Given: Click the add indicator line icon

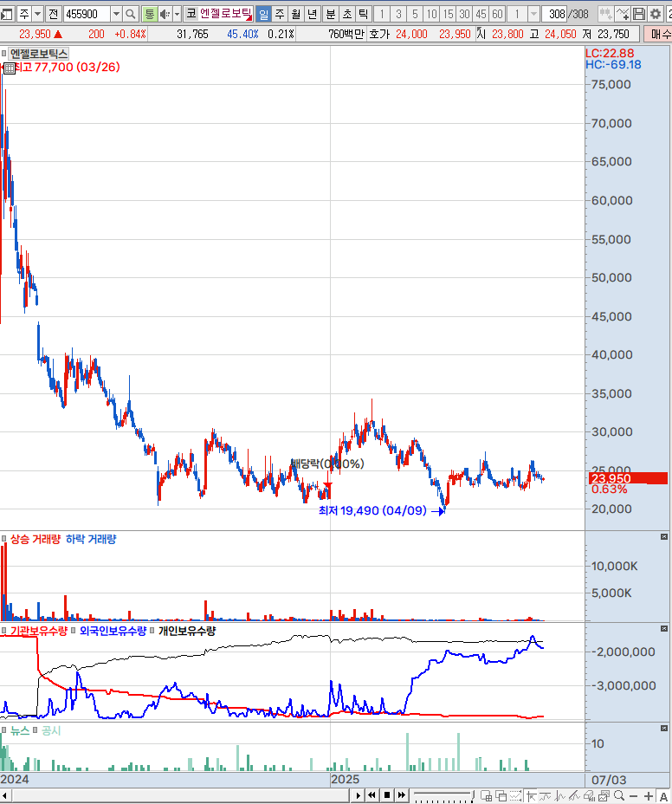Looking at the screenshot, I should tap(623, 14).
